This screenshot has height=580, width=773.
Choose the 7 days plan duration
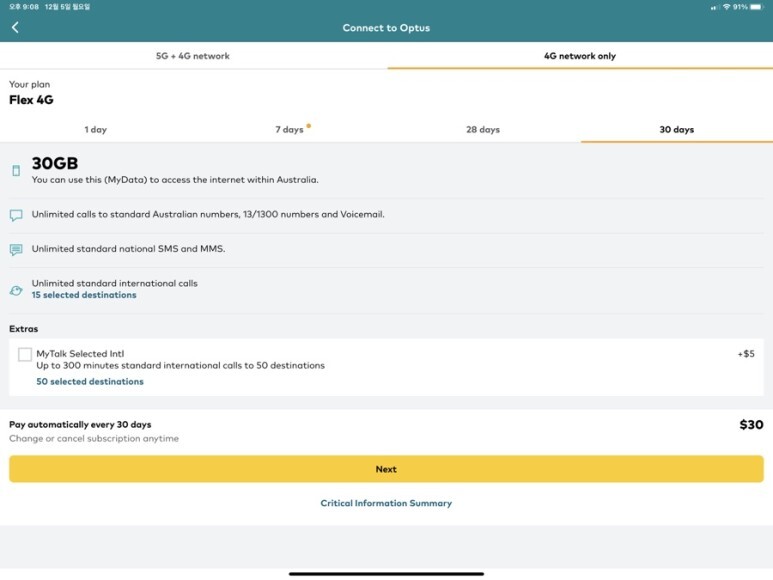(x=289, y=130)
